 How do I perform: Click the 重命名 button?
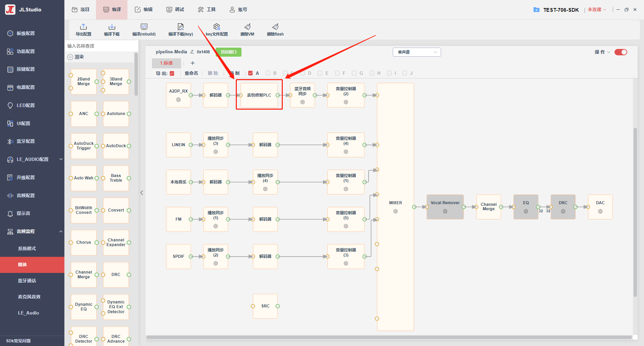191,73
